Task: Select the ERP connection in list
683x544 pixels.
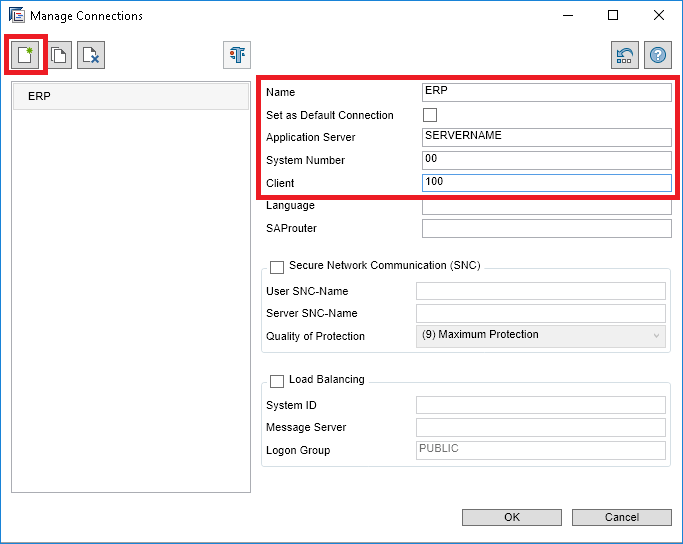Action: coord(130,97)
